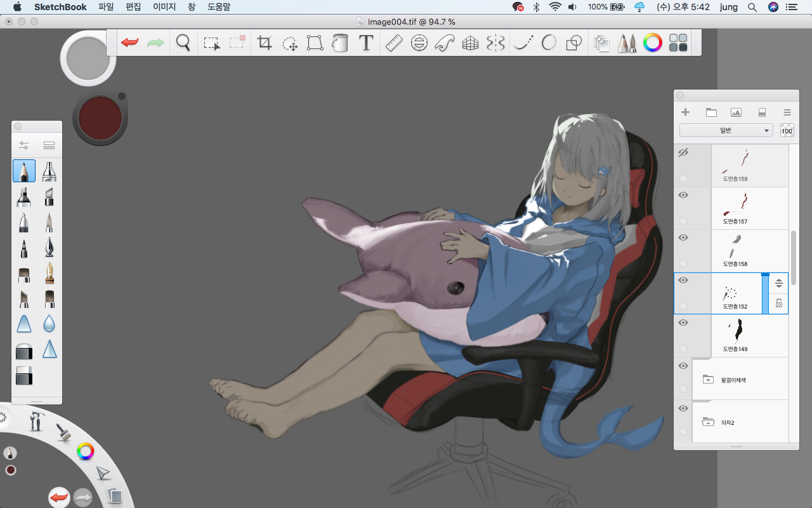
Task: Open Brush Properties sliders icon
Action: [24, 145]
